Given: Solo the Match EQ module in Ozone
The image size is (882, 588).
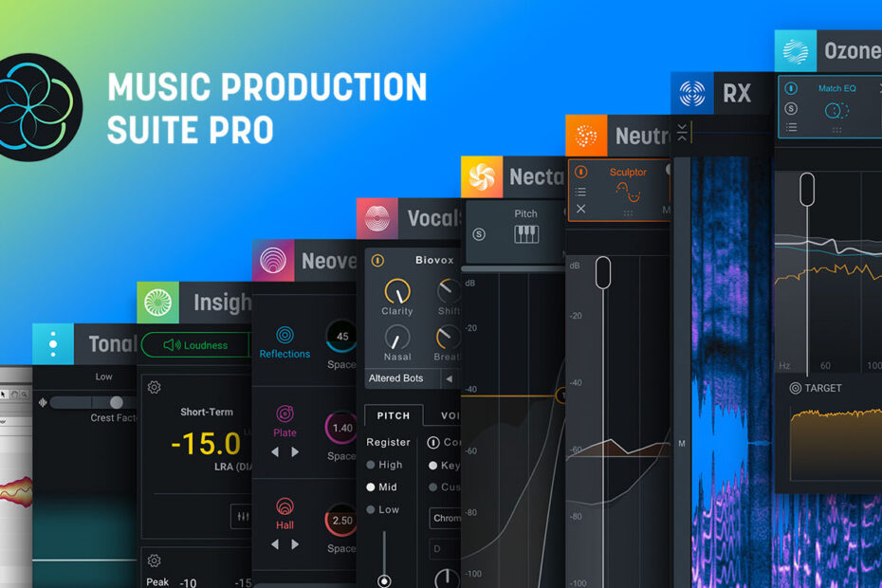Looking at the screenshot, I should click(792, 109).
